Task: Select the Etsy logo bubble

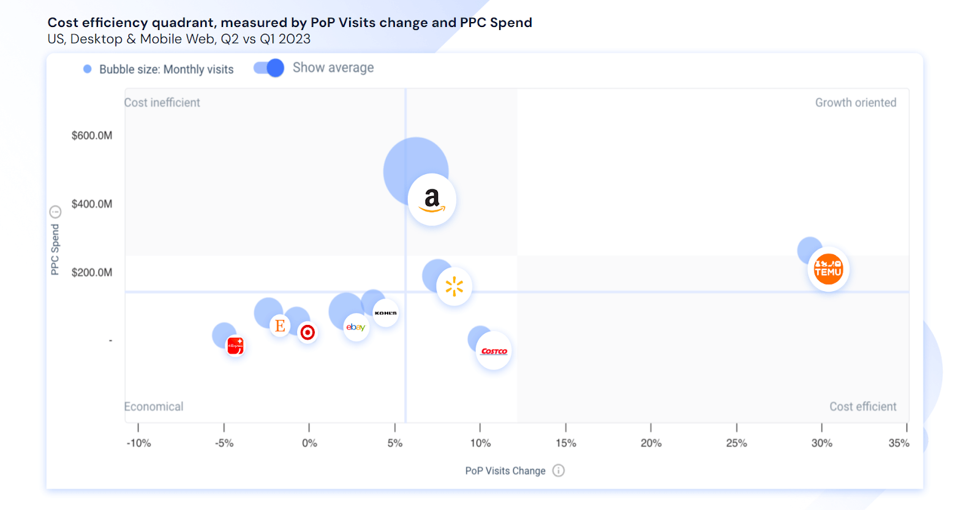Action: point(280,325)
